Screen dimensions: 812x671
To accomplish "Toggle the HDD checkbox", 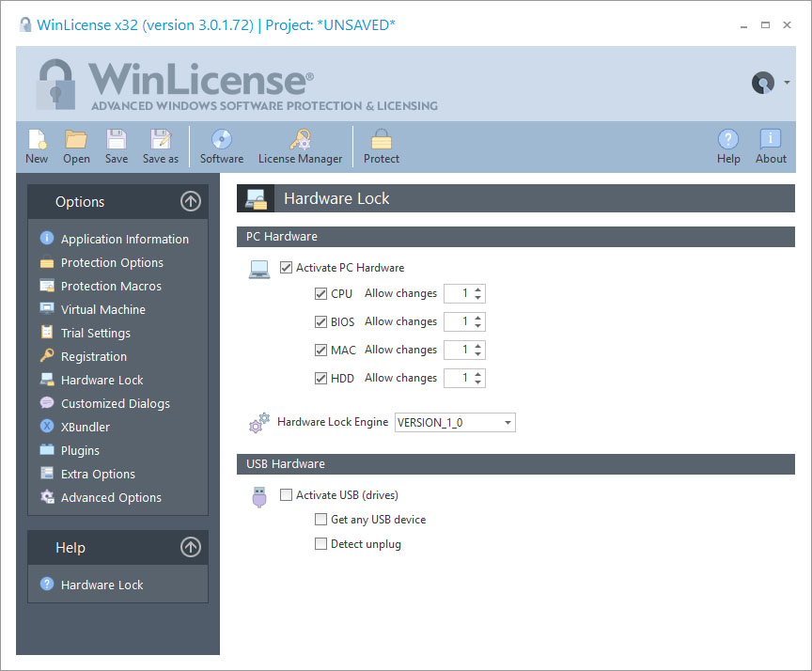I will tap(320, 379).
